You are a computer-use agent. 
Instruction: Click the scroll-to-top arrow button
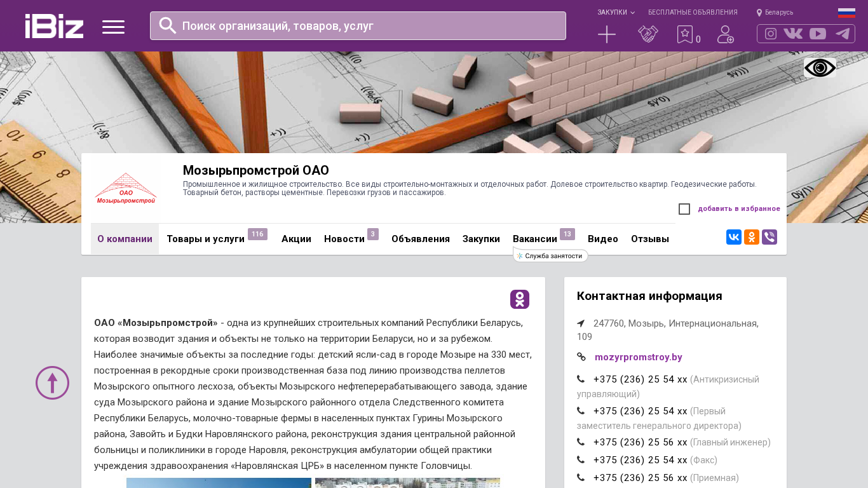52,383
